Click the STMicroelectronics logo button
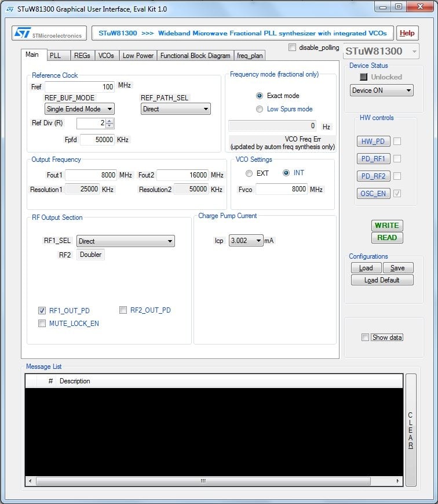Image resolution: width=438 pixels, height=504 pixels. 49,34
